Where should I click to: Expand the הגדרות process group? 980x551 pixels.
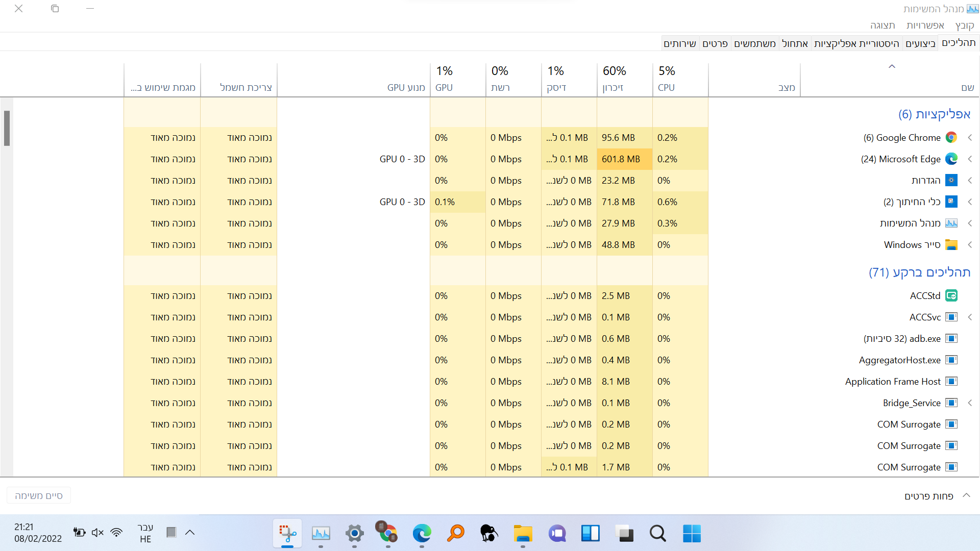click(970, 181)
